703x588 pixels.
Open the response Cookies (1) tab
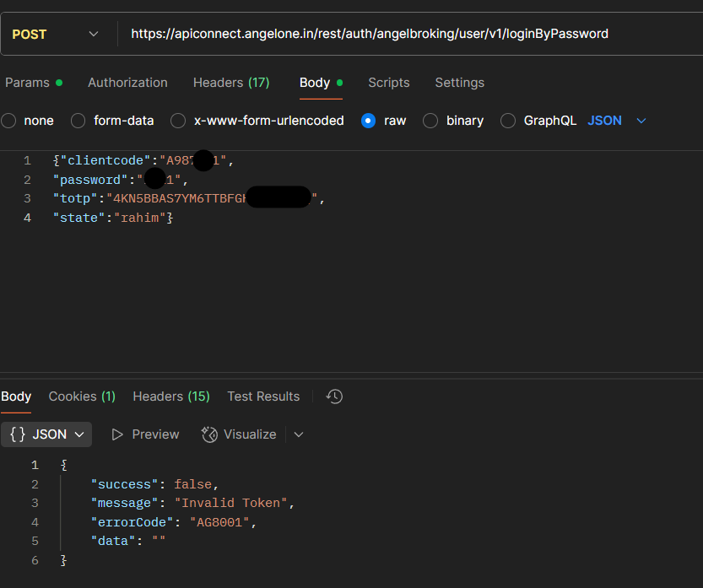[82, 396]
